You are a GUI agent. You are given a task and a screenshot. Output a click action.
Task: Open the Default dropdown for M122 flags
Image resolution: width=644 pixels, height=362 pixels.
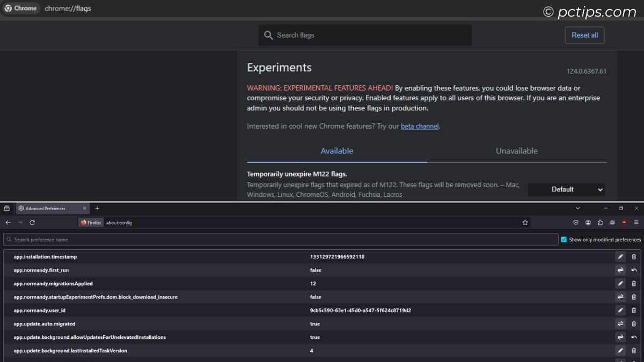pos(566,189)
